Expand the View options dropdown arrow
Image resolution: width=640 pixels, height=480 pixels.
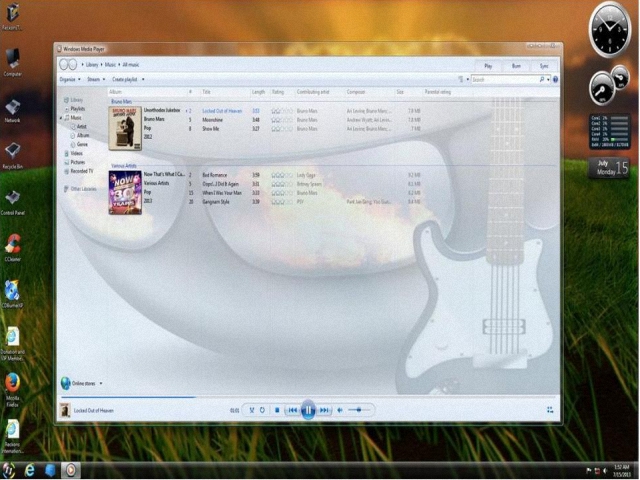coord(467,79)
